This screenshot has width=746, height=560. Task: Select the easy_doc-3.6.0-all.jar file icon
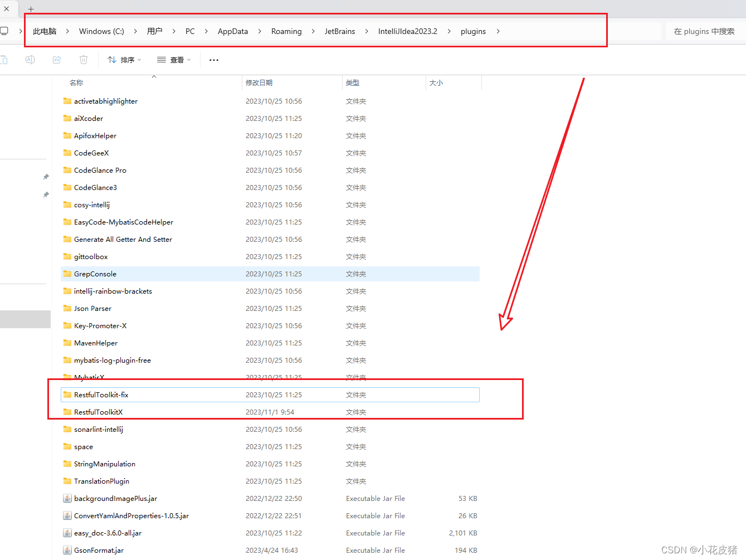click(67, 533)
